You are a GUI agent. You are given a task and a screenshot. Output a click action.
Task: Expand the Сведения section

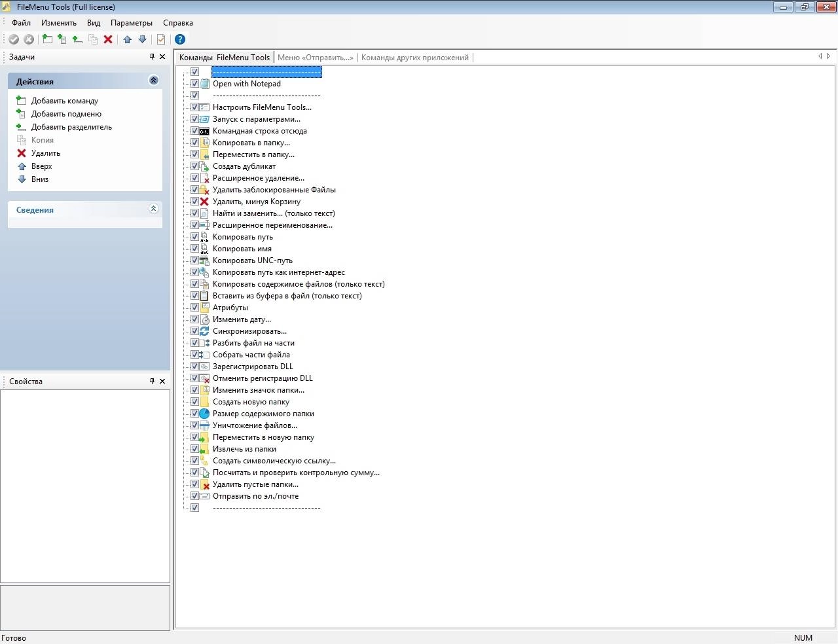coord(154,209)
